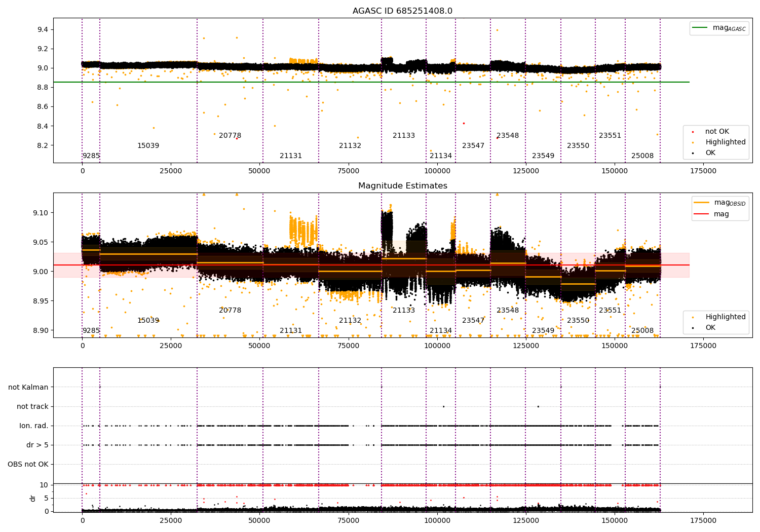Click red line swatch beside 'mag' legend entry
Viewport: 760px width, 532px height.
[701, 214]
